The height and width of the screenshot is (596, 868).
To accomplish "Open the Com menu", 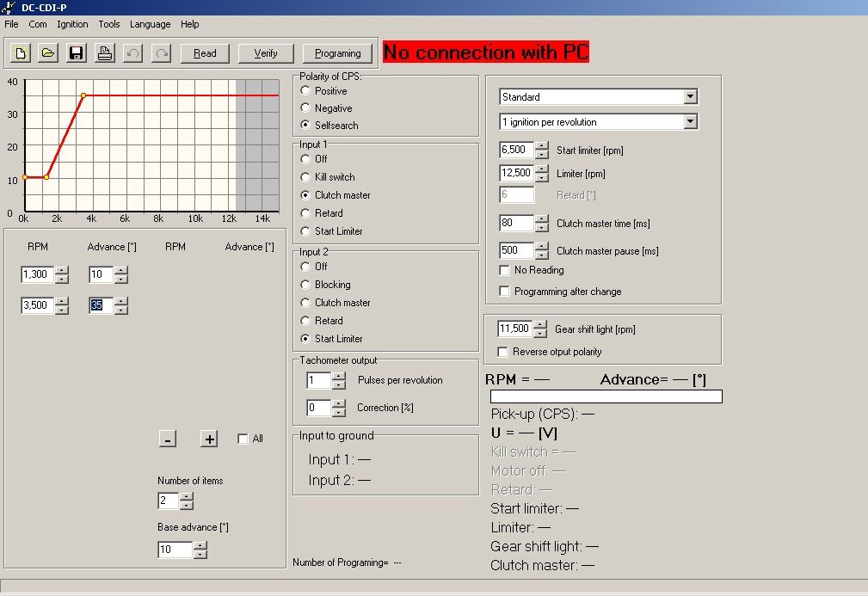I will 38,24.
